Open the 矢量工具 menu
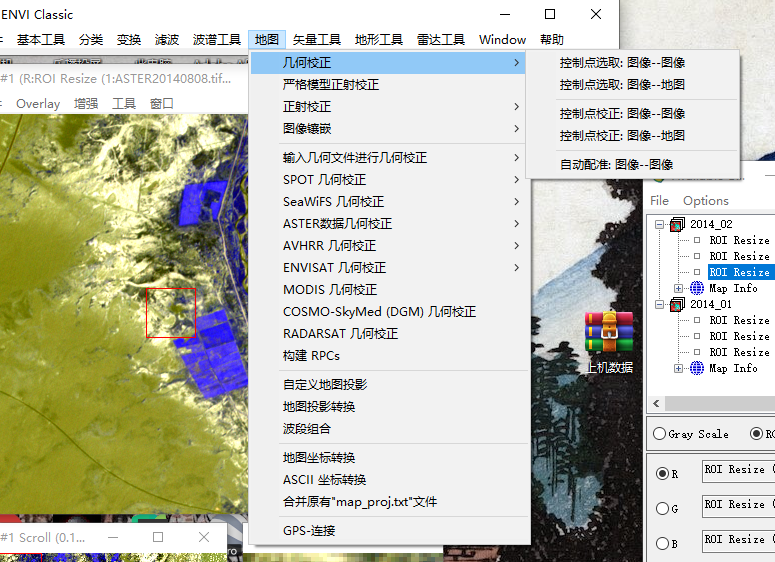This screenshot has width=775, height=562. (x=317, y=40)
